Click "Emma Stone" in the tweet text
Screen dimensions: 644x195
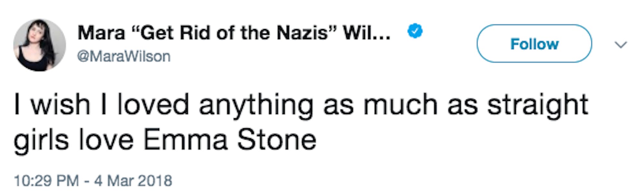(x=230, y=140)
